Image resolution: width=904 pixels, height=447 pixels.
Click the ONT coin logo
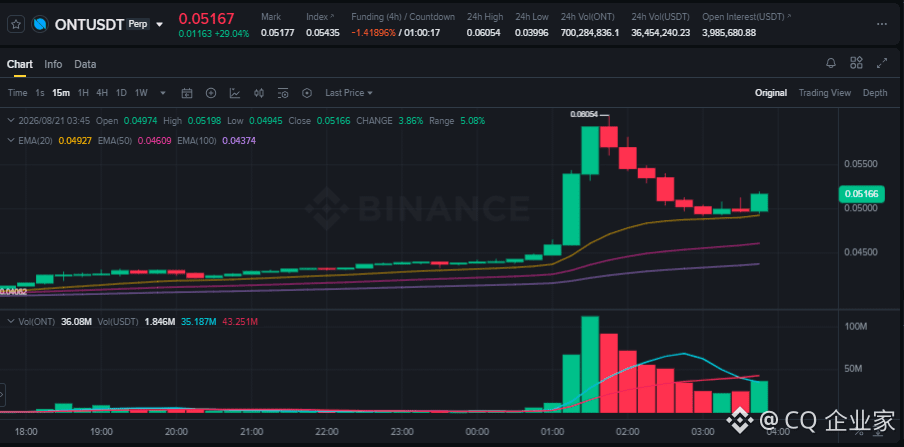pyautogui.click(x=40, y=24)
